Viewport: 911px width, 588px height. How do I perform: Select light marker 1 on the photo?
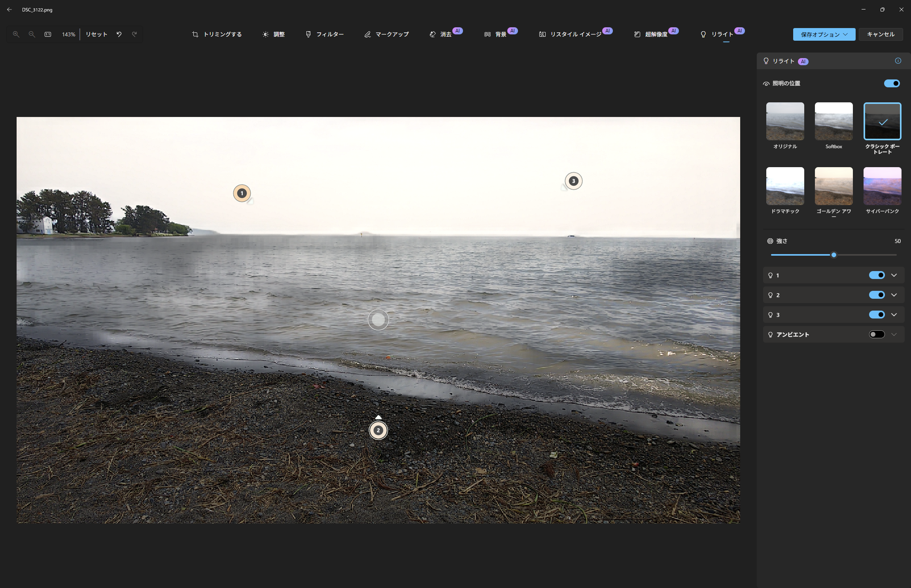[x=242, y=193]
